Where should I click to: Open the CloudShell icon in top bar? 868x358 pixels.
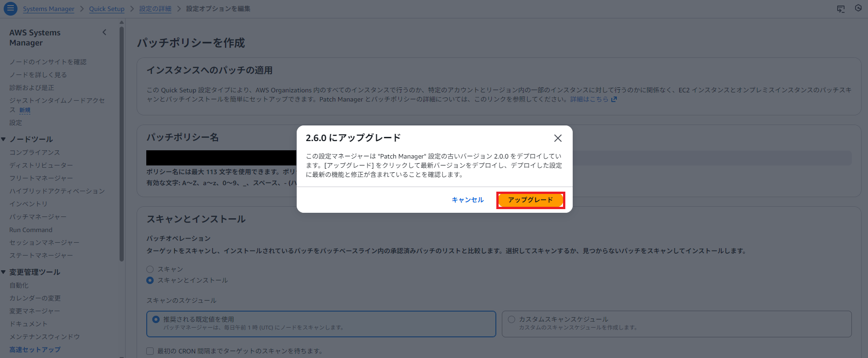click(841, 9)
